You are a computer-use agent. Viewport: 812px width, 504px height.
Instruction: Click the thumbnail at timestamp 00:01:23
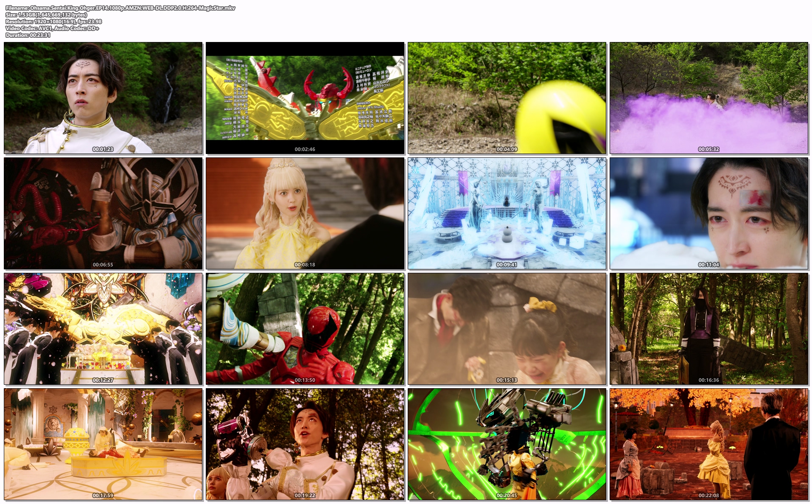(x=103, y=98)
